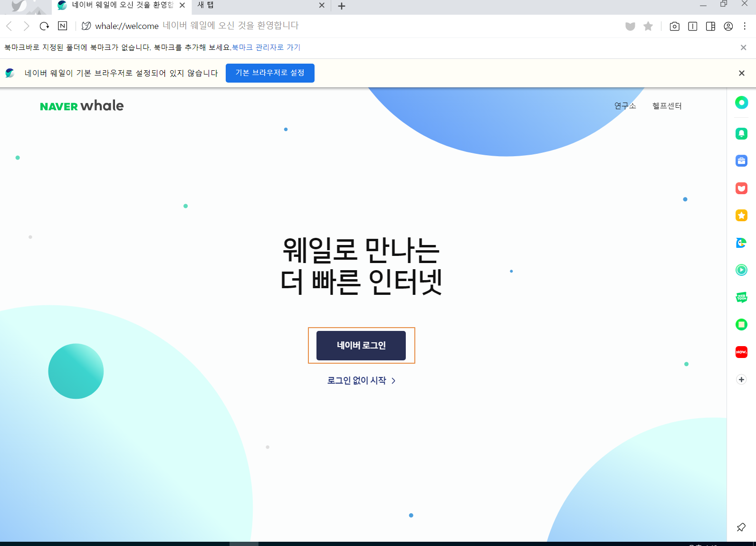
Task: Dismiss the bookmark bar notice
Action: click(744, 47)
